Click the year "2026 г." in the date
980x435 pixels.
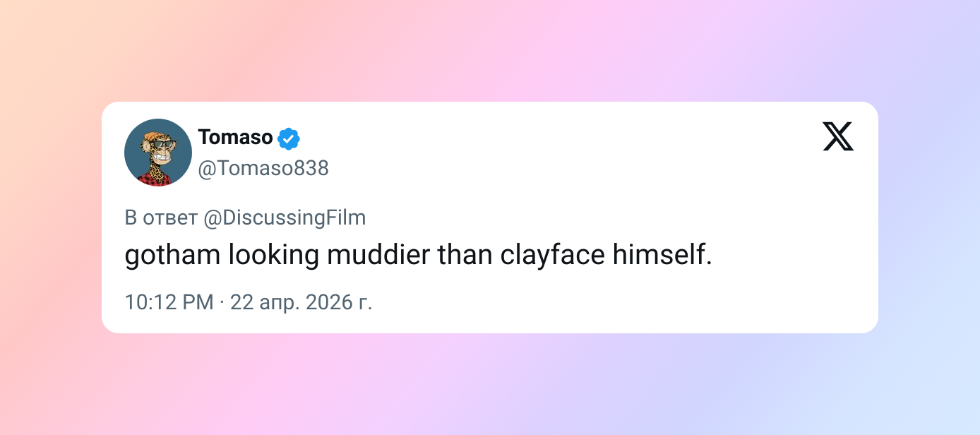tap(346, 302)
